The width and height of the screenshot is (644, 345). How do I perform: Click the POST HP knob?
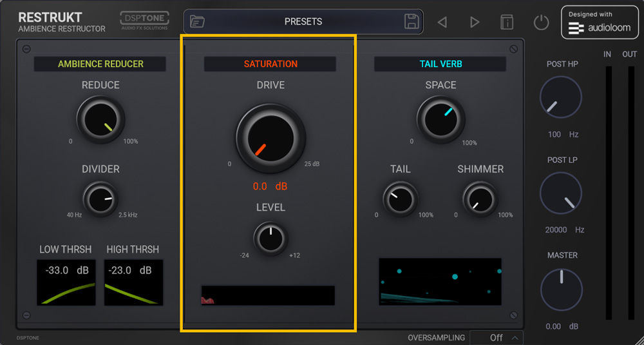click(561, 97)
